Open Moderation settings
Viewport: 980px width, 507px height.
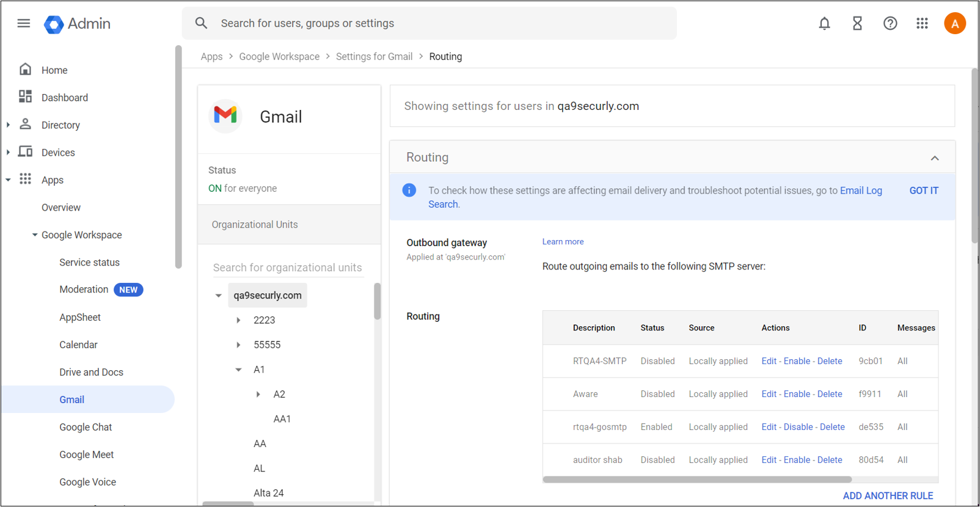click(x=84, y=290)
